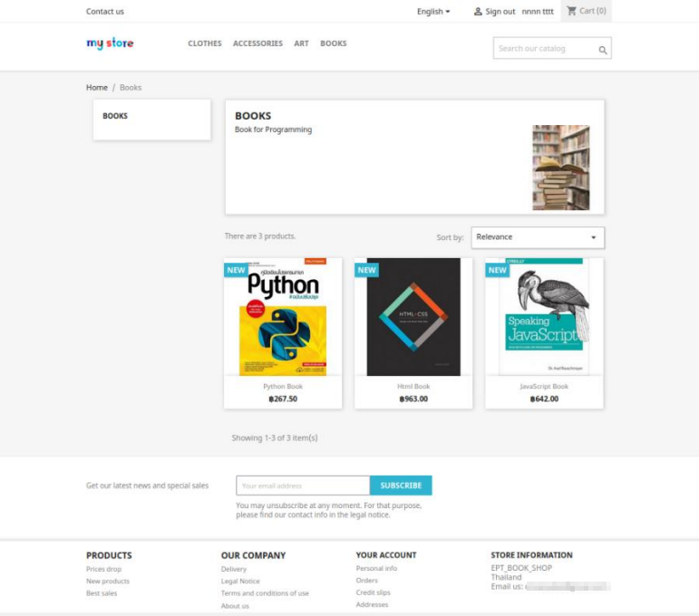Click the user account icon
The height and width of the screenshot is (616, 699).
(478, 11)
